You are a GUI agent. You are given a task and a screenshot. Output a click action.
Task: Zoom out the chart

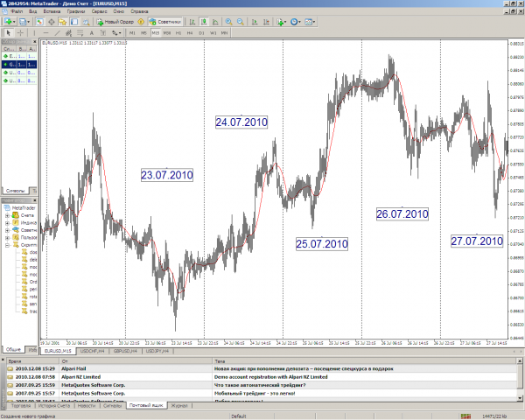point(241,22)
